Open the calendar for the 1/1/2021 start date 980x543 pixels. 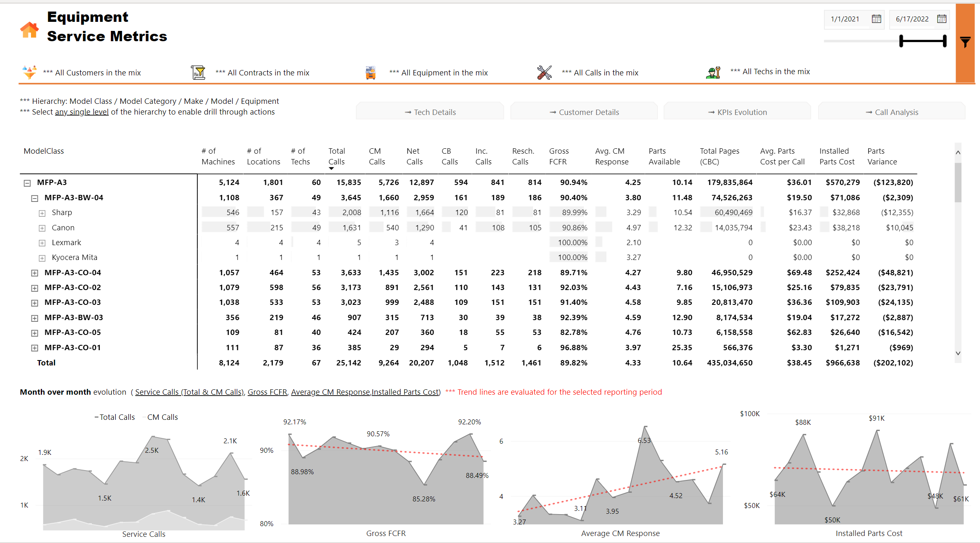click(876, 18)
